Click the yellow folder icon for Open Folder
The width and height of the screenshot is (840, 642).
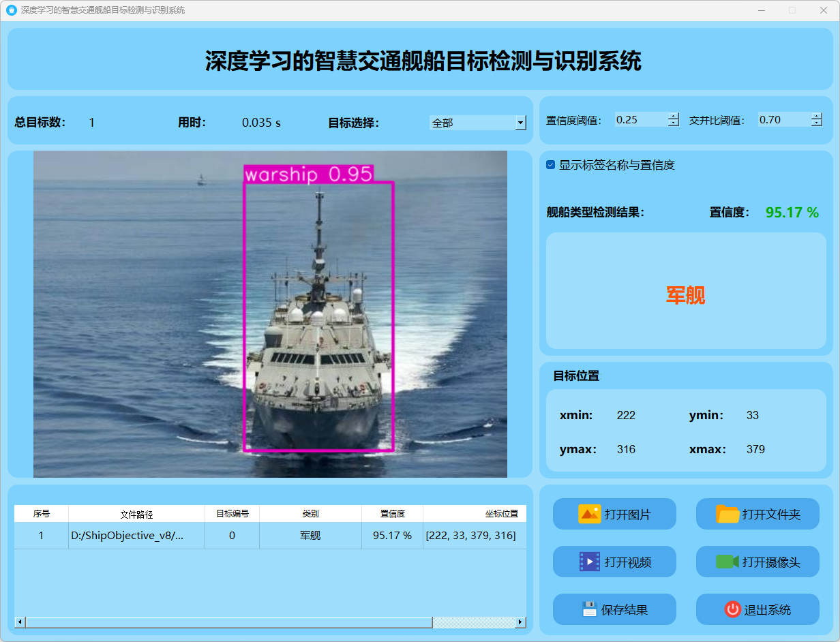[727, 514]
